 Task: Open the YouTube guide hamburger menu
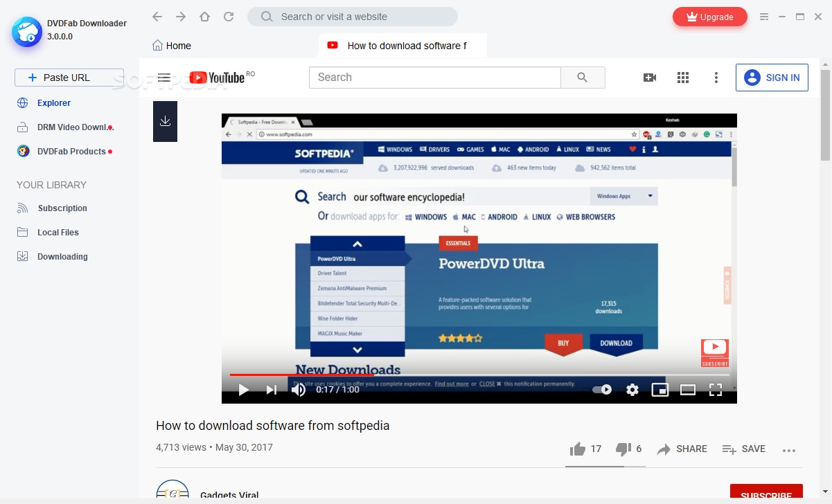click(x=164, y=78)
